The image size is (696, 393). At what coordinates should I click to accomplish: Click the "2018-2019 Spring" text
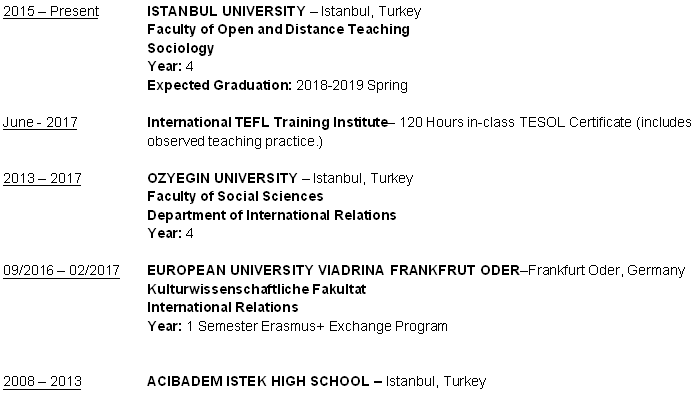click(352, 85)
